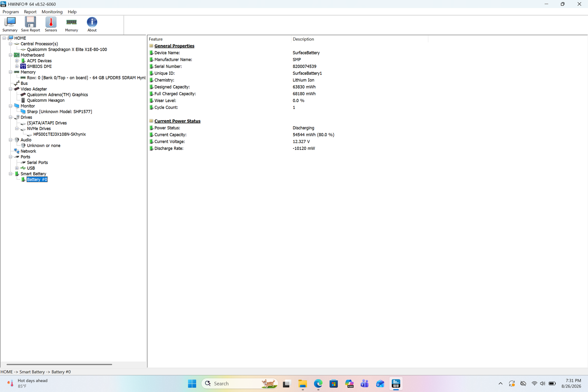Screen dimensions: 588x392
Task: Launch File Explorer from the taskbar
Action: point(302,384)
